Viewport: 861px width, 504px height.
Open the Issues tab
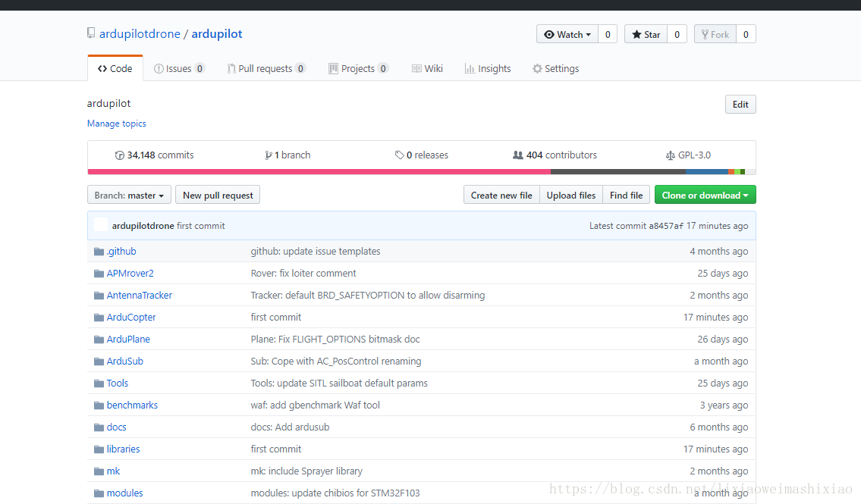coord(179,68)
